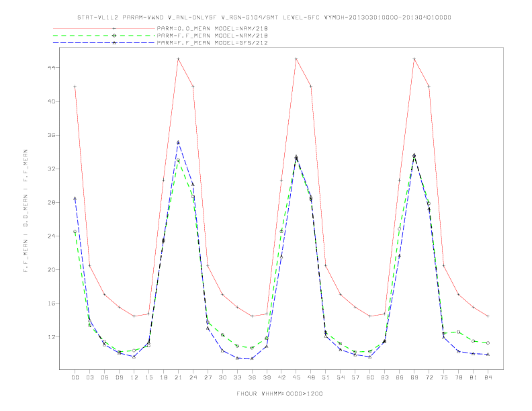This screenshot has width=532, height=411.
Task: Click the x-axis tick label 15
Action: [148, 377]
